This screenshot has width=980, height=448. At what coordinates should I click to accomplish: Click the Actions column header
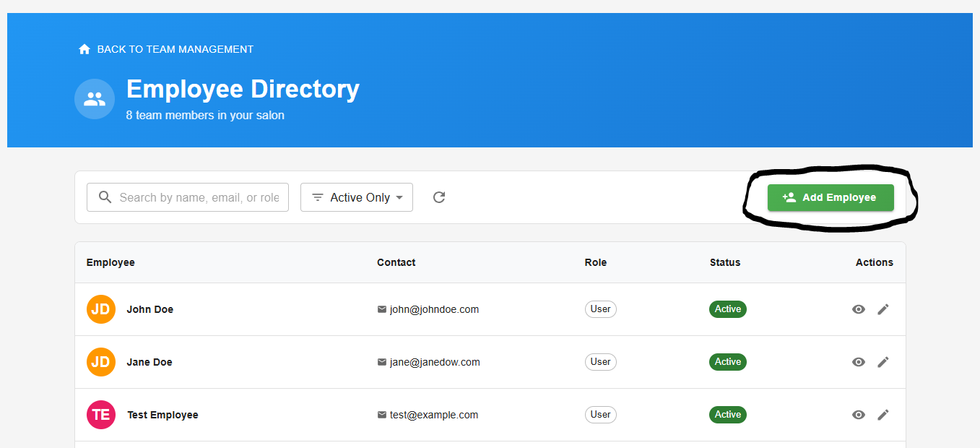pyautogui.click(x=875, y=262)
